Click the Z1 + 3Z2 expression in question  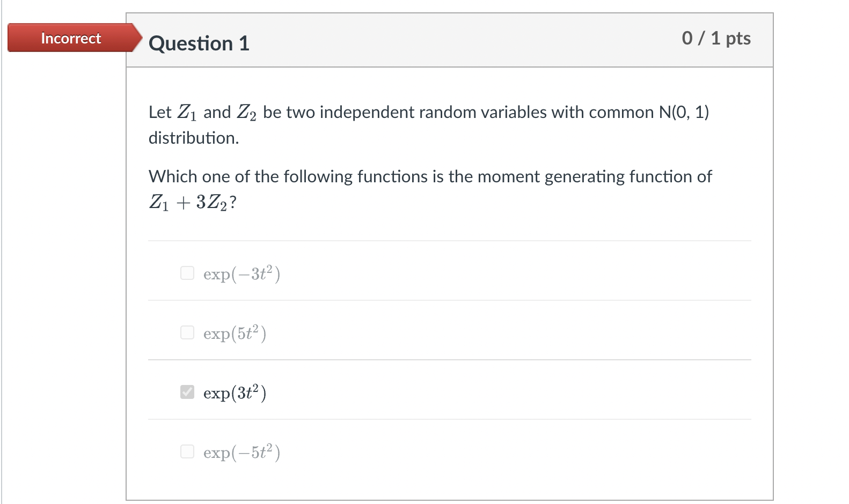pyautogui.click(x=188, y=202)
